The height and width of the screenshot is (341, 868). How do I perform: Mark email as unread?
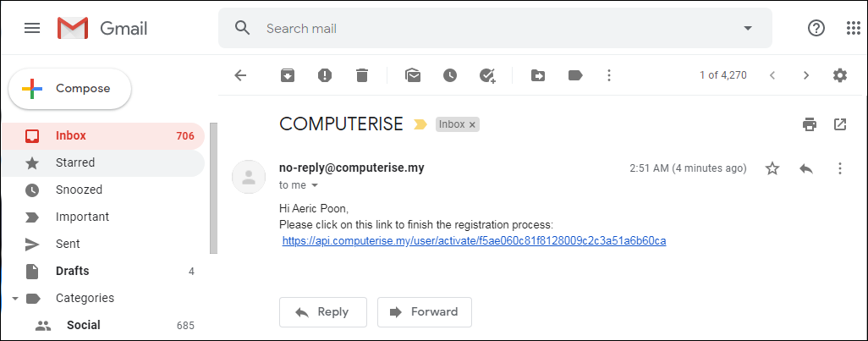(x=413, y=75)
